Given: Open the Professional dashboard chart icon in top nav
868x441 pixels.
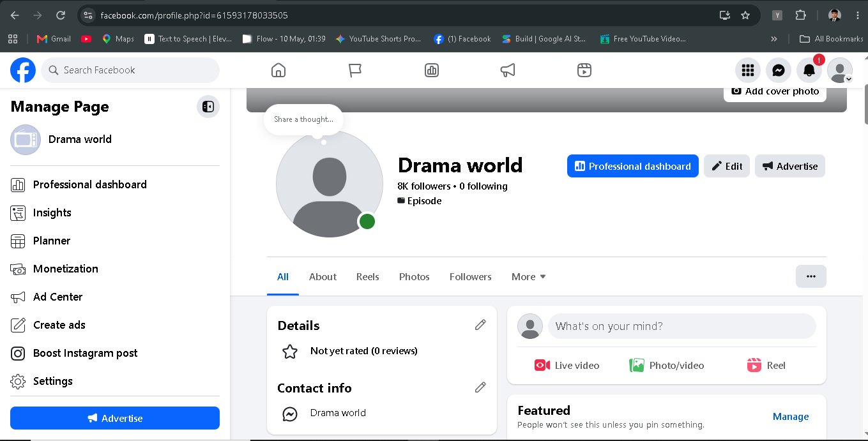Looking at the screenshot, I should coord(432,70).
